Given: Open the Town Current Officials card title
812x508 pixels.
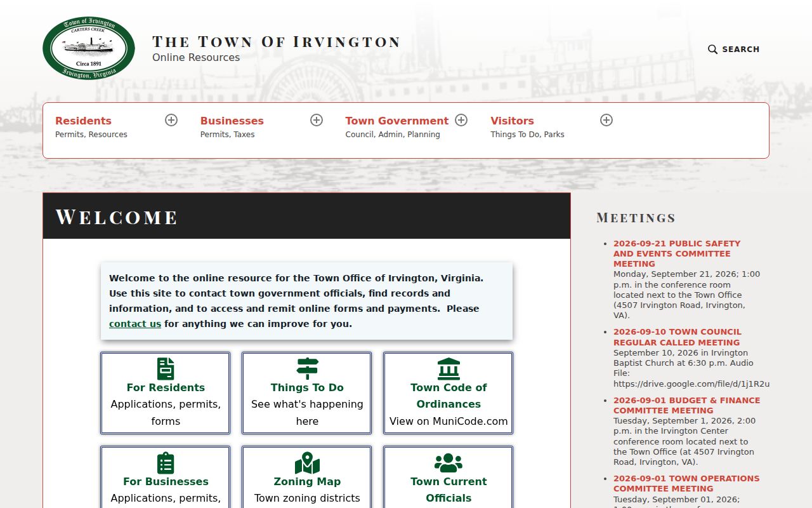Looking at the screenshot, I should (449, 490).
